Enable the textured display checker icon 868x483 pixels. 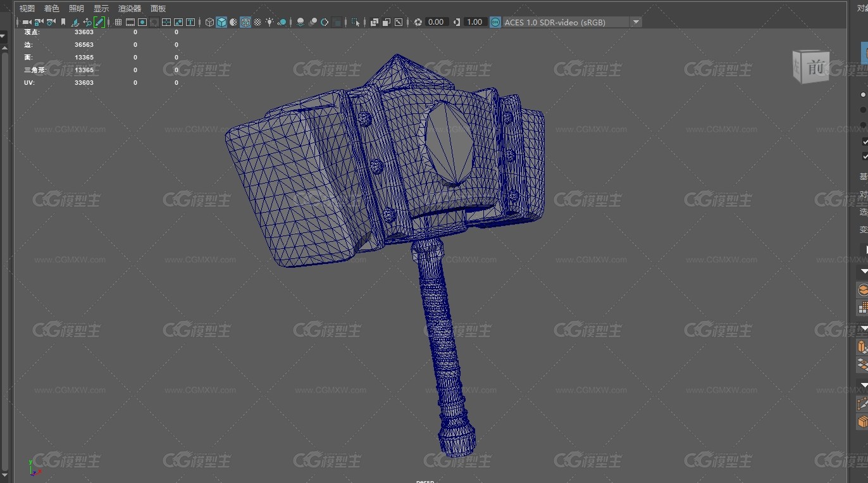[257, 22]
